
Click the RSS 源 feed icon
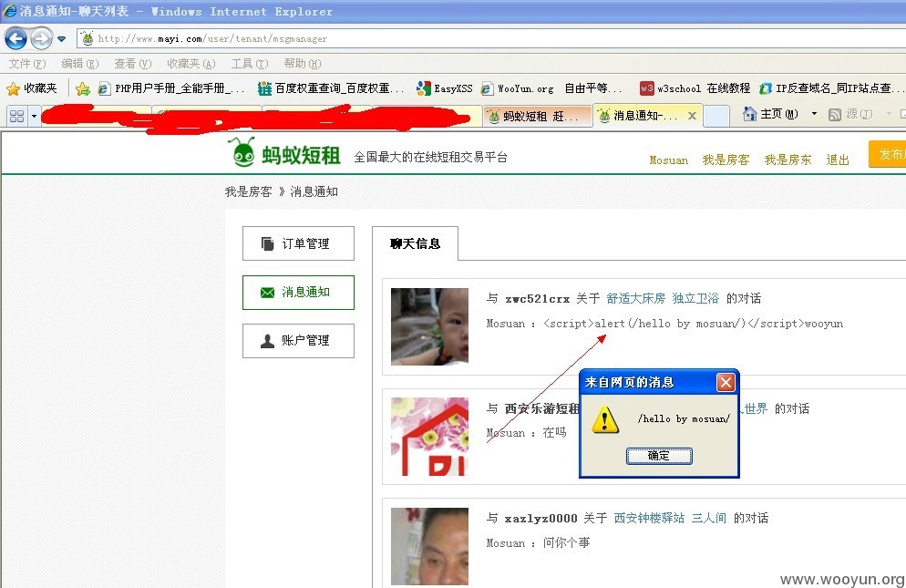pos(834,115)
